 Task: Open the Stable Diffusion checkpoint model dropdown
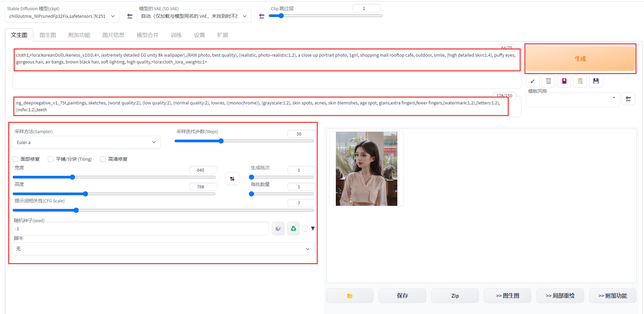tap(62, 16)
